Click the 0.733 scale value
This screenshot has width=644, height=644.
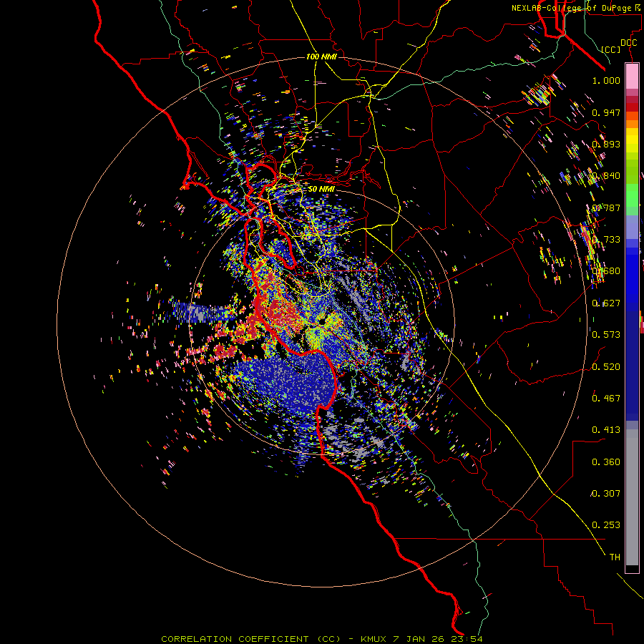point(606,240)
